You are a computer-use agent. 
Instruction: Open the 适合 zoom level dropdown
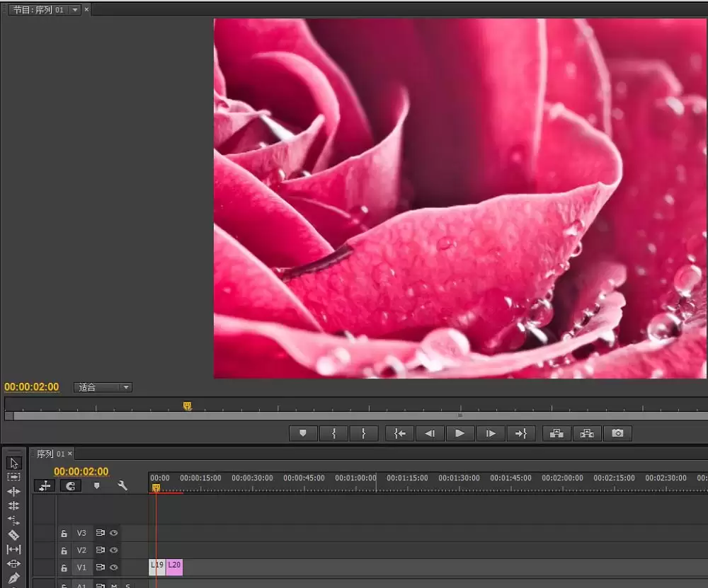click(103, 387)
